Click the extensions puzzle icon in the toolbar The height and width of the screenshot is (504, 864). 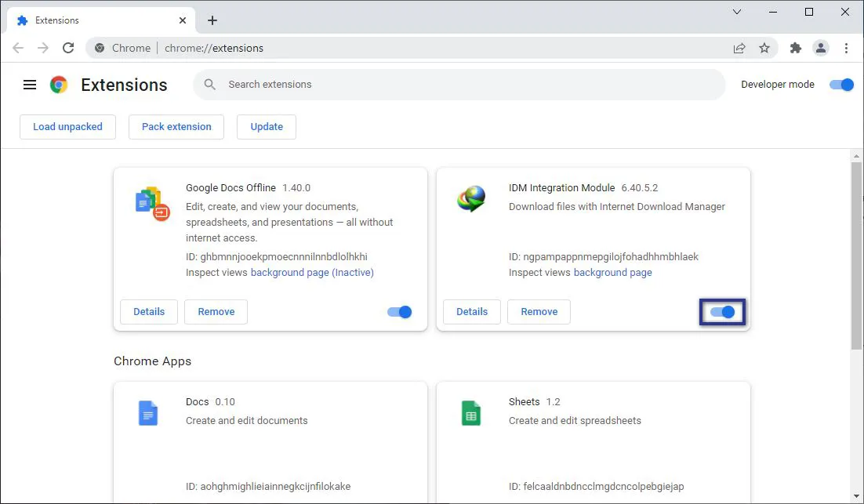[x=795, y=48]
